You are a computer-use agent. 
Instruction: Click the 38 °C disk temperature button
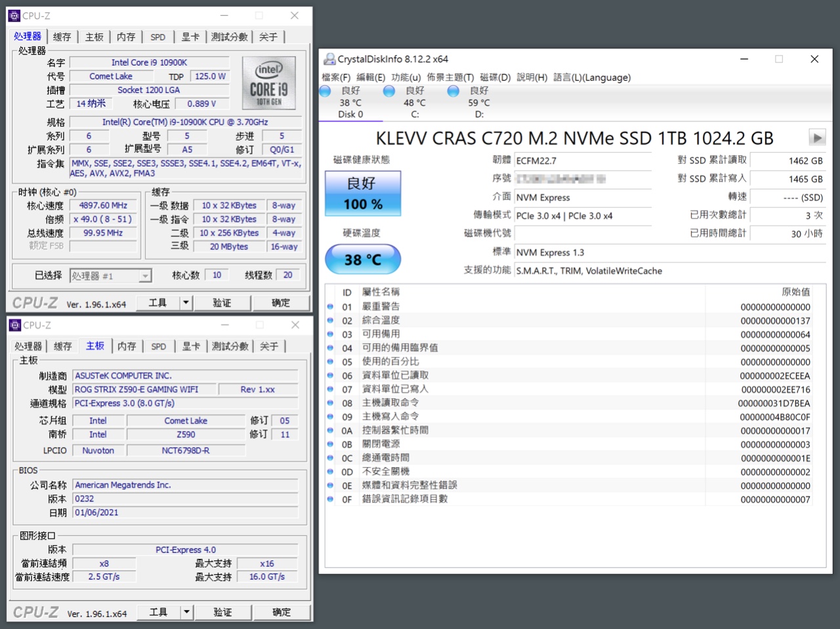(363, 260)
